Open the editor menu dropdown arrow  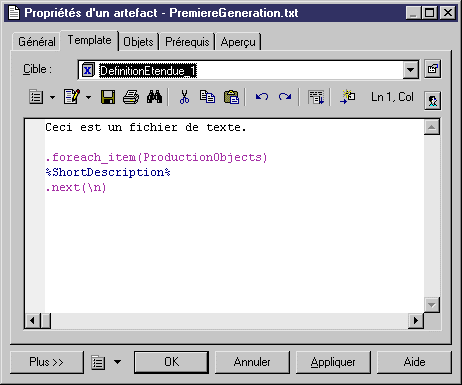pyautogui.click(x=53, y=97)
